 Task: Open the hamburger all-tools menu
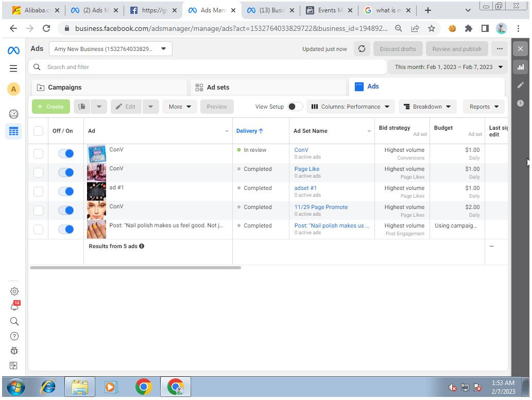click(13, 68)
